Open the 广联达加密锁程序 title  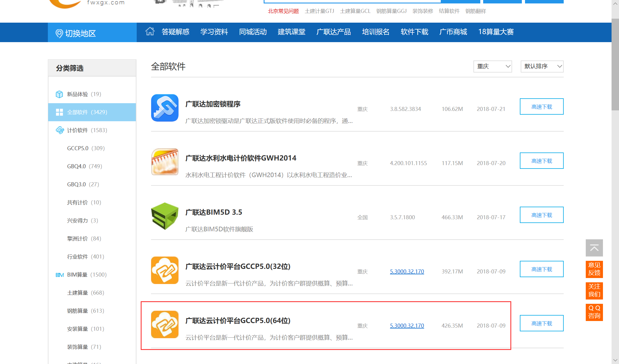tap(213, 104)
